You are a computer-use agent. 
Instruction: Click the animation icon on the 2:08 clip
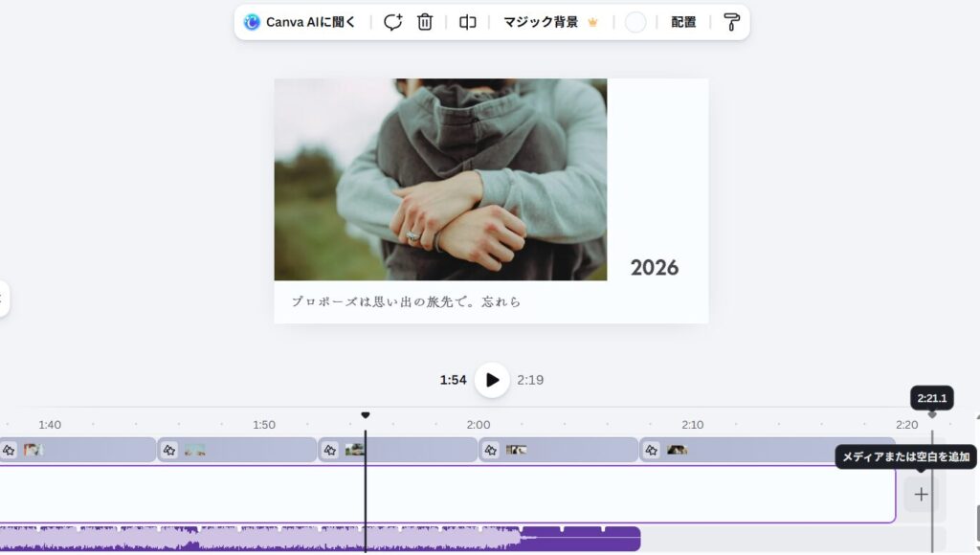652,450
